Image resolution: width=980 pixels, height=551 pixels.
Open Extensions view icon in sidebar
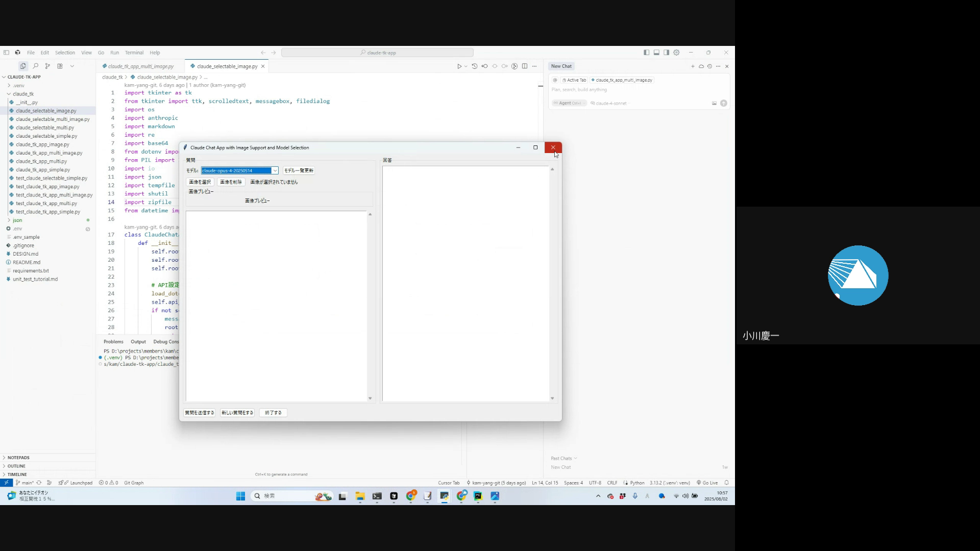(60, 66)
